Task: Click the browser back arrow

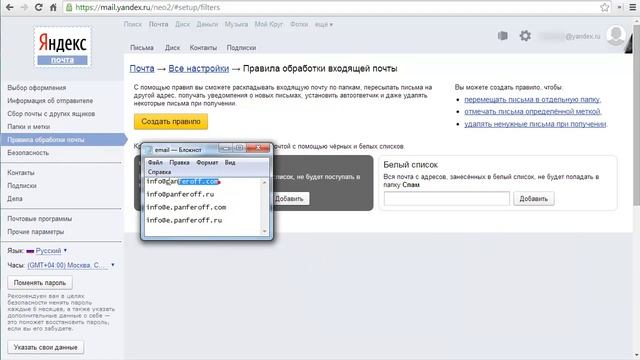Action: pyautogui.click(x=9, y=7)
